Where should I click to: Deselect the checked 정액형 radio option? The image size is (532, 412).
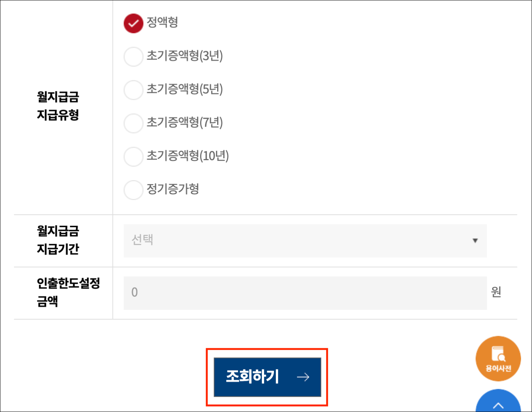pyautogui.click(x=133, y=23)
